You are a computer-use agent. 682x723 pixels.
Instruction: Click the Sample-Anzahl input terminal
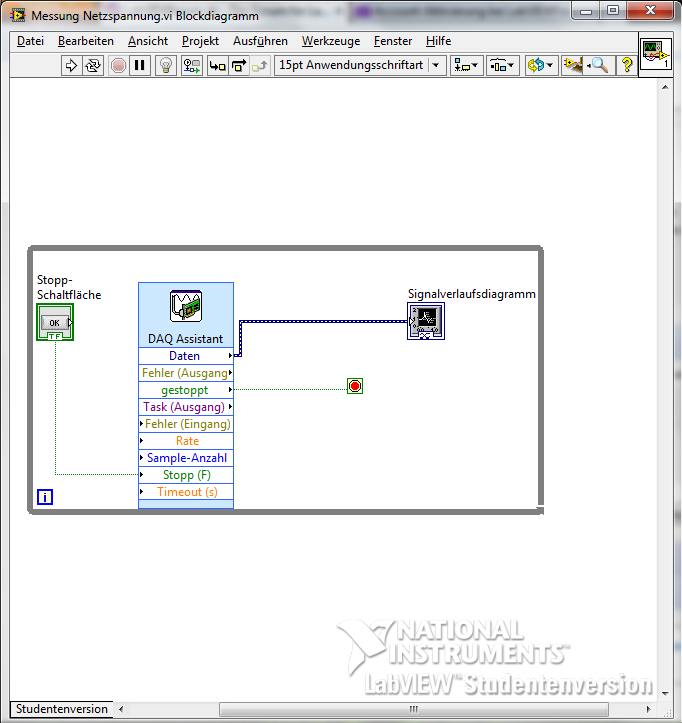(186, 458)
